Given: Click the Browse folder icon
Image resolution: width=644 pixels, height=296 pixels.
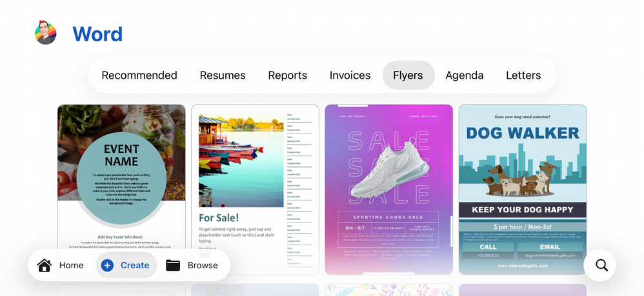Looking at the screenshot, I should pos(173,265).
